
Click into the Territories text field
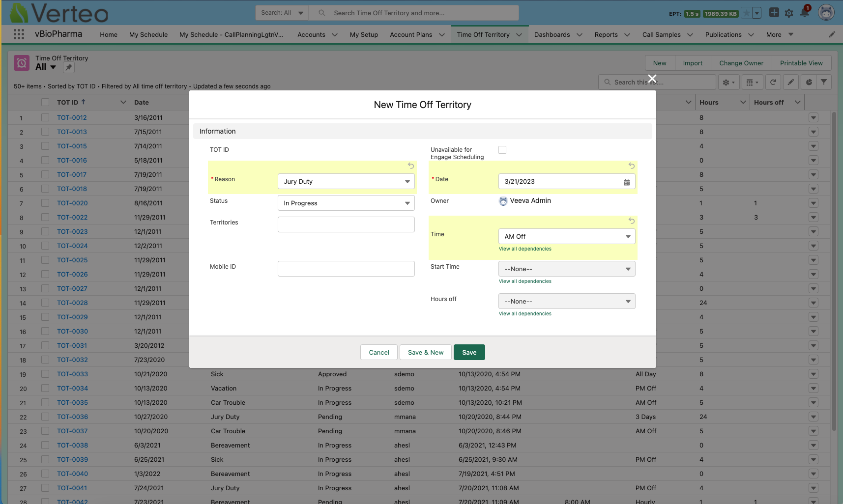point(346,224)
